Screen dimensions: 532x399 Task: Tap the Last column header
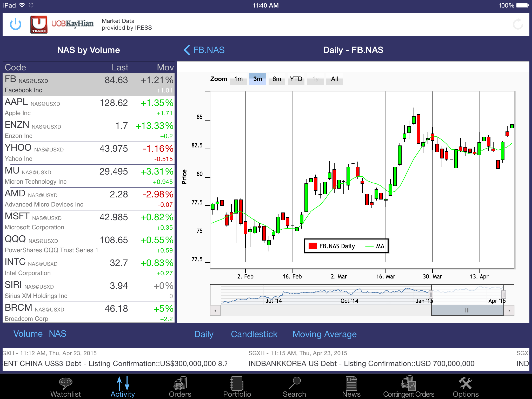pyautogui.click(x=120, y=67)
